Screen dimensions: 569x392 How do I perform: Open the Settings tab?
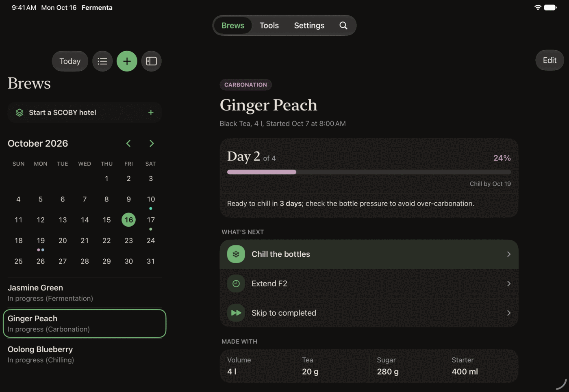click(309, 26)
